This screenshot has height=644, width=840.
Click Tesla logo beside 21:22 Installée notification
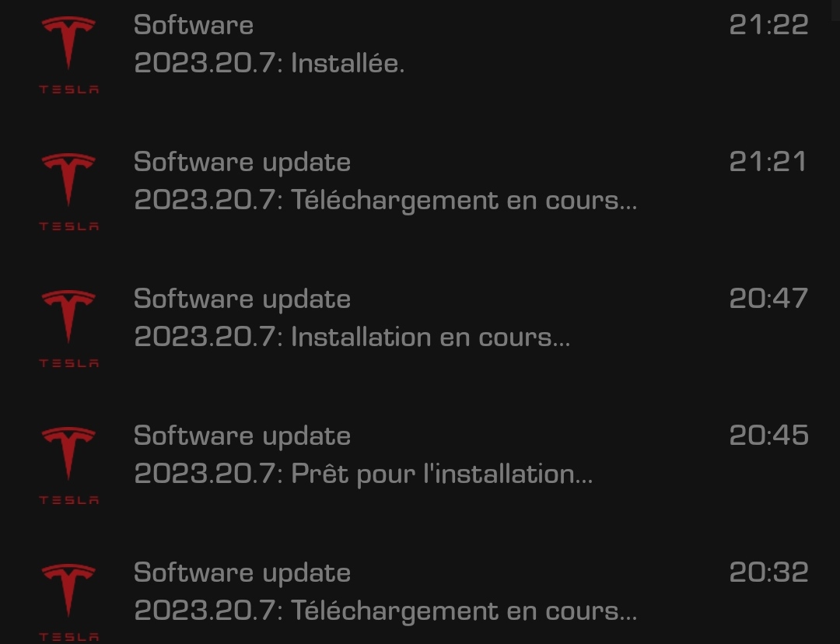point(68,54)
